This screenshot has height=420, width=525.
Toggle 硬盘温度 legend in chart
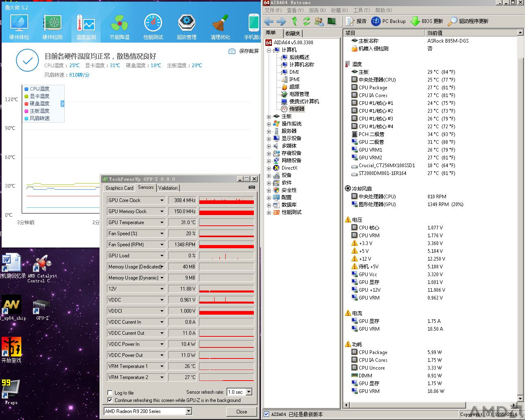coord(37,103)
